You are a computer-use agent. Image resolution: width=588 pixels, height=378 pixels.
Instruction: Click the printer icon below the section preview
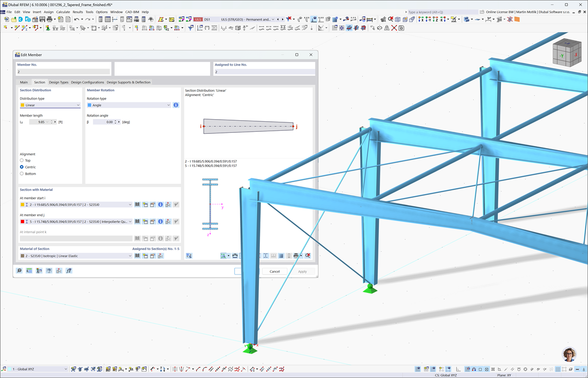296,256
